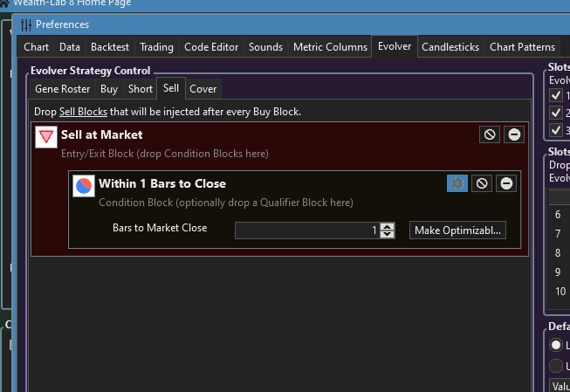This screenshot has height=392, width=570.
Task: Decrease Bars to Market Close value
Action: pyautogui.click(x=388, y=234)
